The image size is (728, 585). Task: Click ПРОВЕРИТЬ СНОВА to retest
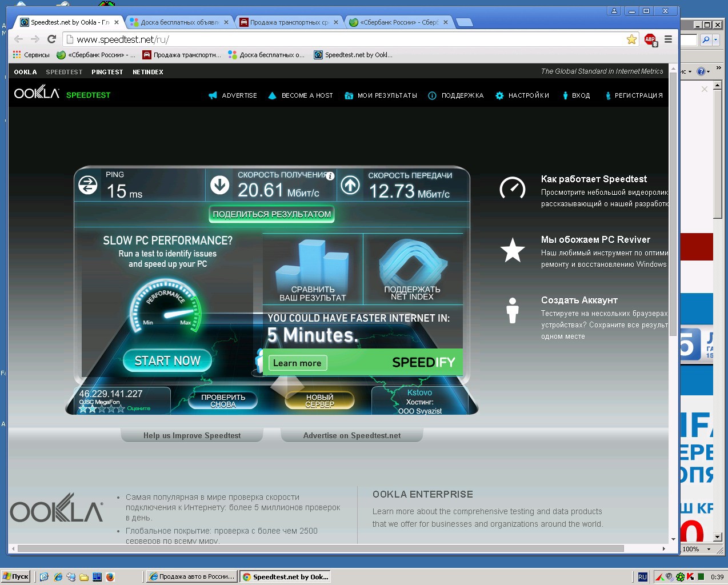[223, 400]
